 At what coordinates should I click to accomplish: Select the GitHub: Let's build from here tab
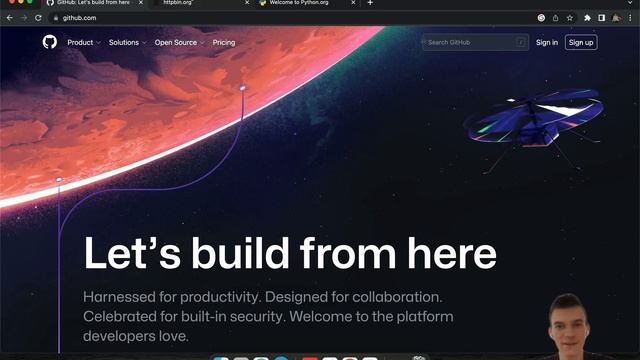tap(95, 3)
